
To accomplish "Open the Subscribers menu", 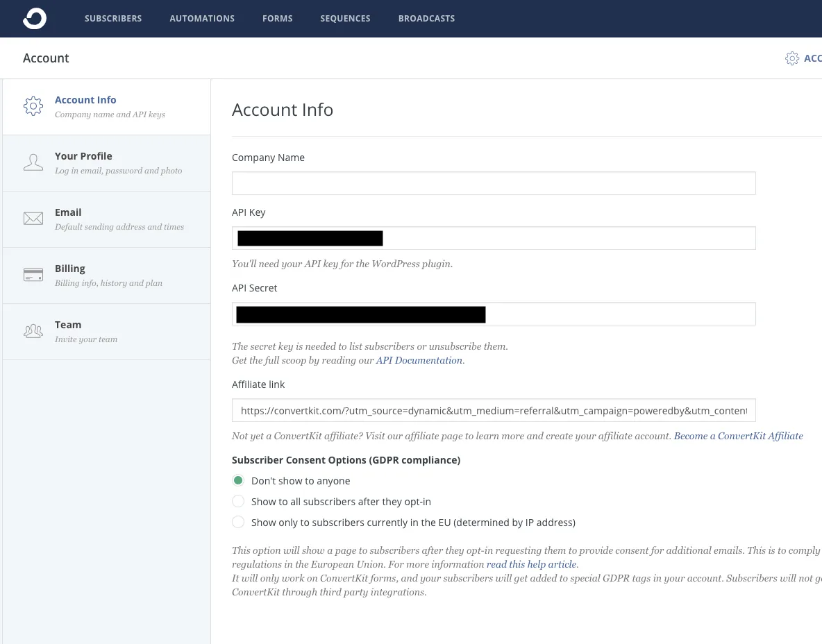I will click(113, 18).
